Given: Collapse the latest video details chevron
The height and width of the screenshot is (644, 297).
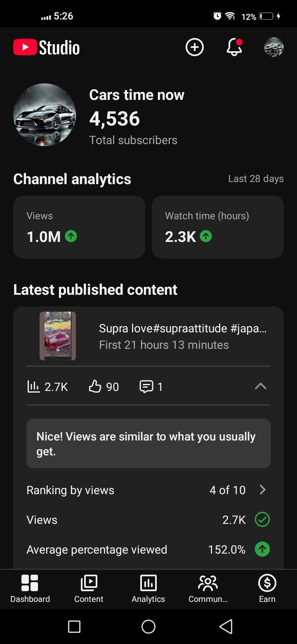Looking at the screenshot, I should (x=261, y=386).
